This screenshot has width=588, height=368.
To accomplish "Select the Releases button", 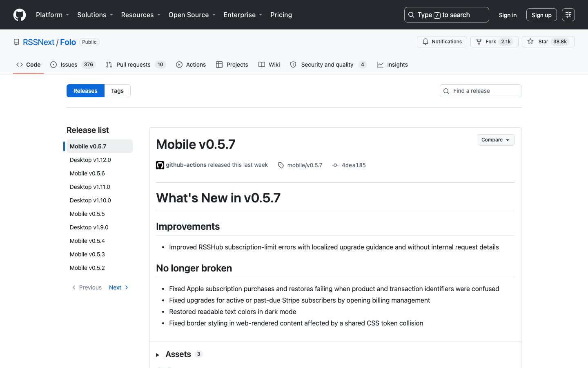I will click(85, 91).
